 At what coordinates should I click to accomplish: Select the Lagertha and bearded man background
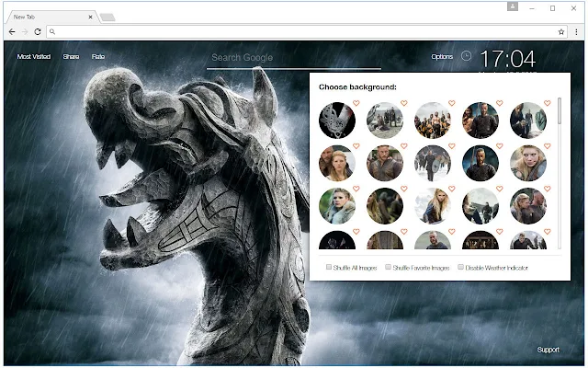click(337, 164)
